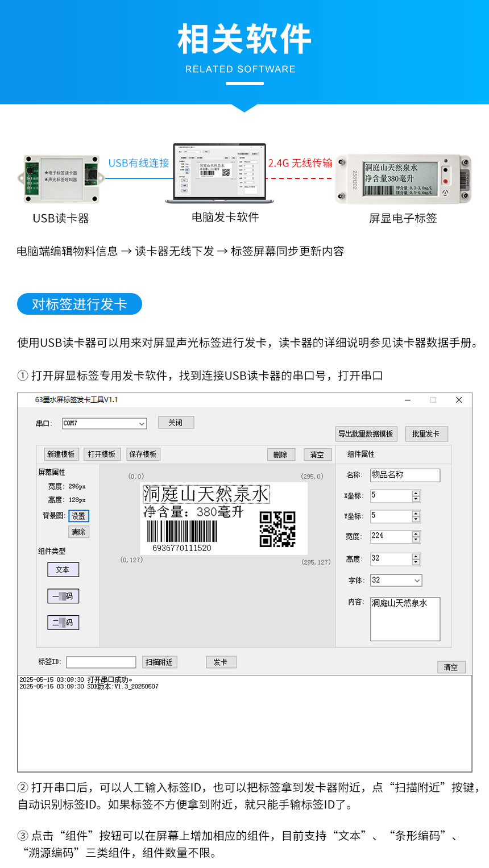Click the 标签ID input field
This screenshot has height=868, width=489.
click(101, 662)
